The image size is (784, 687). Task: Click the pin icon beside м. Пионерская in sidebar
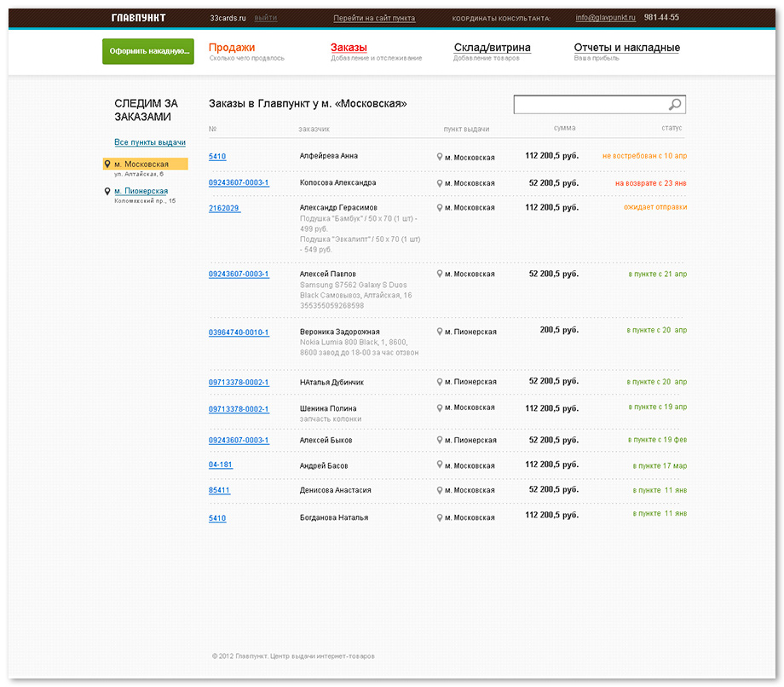[x=107, y=191]
